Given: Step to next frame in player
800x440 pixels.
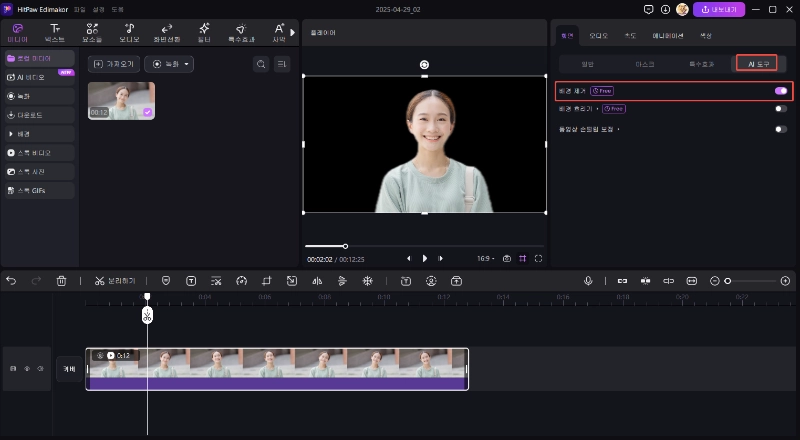Looking at the screenshot, I should pyautogui.click(x=440, y=259).
